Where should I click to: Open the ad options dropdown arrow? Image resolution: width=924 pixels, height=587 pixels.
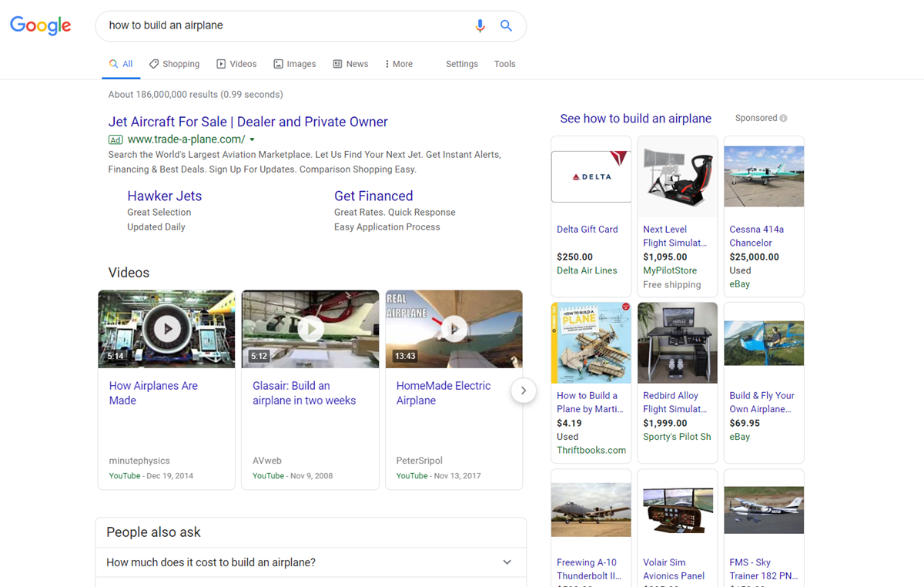click(x=252, y=139)
